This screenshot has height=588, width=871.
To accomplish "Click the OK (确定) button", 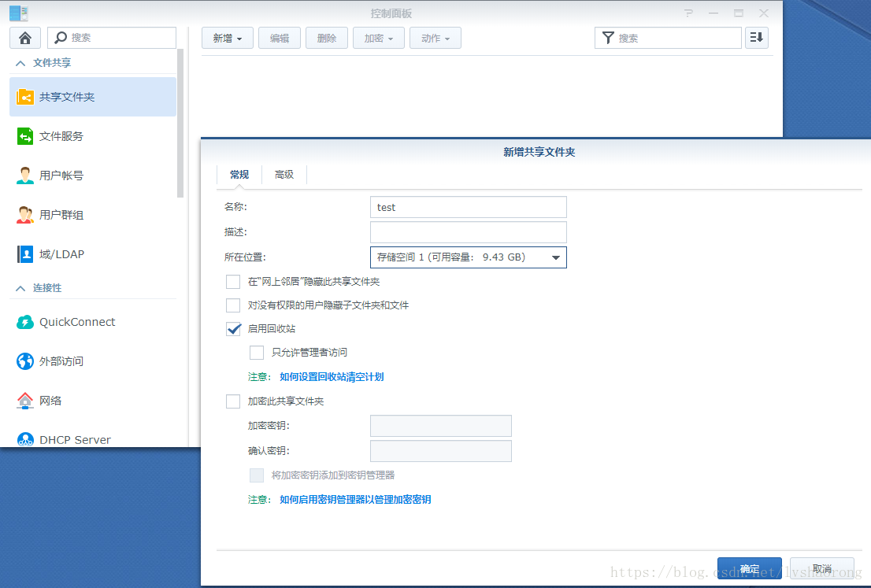I will pyautogui.click(x=749, y=569).
